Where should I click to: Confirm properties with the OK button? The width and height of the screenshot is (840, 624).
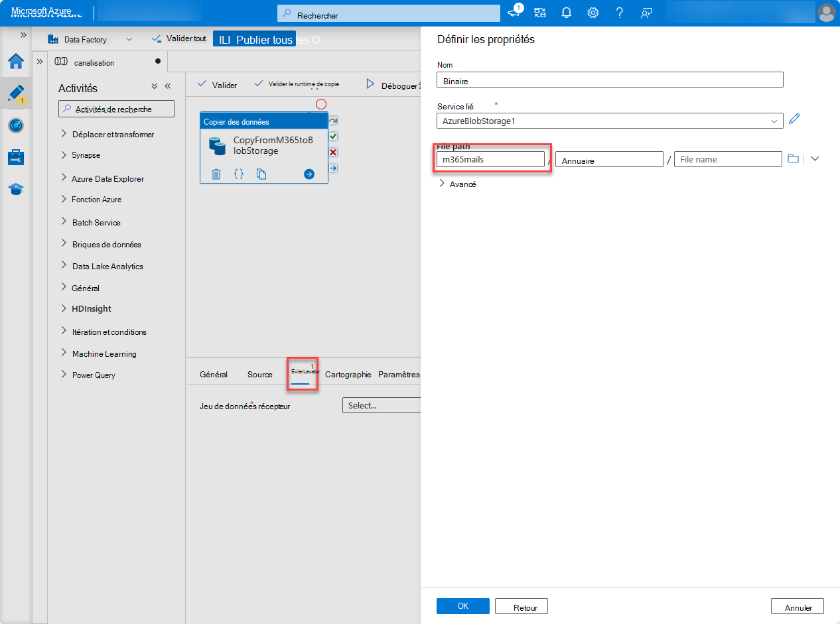coord(462,605)
